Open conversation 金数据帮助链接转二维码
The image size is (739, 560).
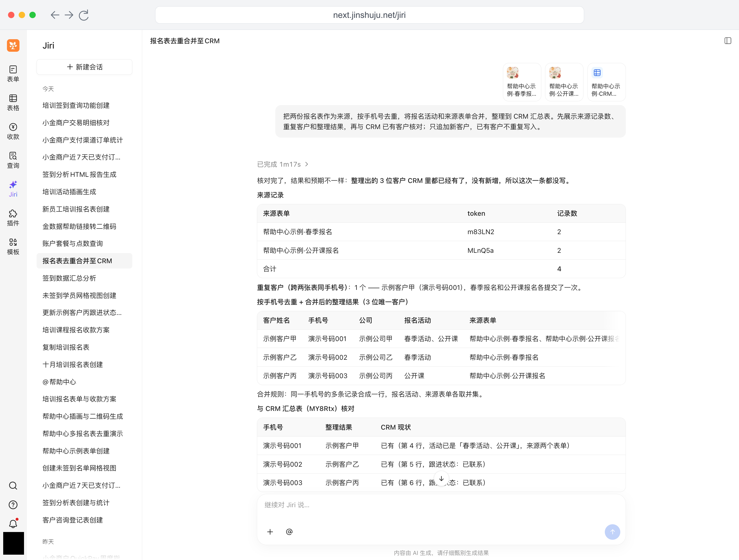(84, 226)
